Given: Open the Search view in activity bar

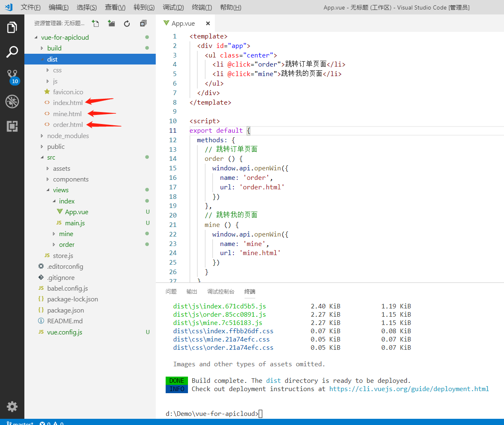Looking at the screenshot, I should coord(12,52).
